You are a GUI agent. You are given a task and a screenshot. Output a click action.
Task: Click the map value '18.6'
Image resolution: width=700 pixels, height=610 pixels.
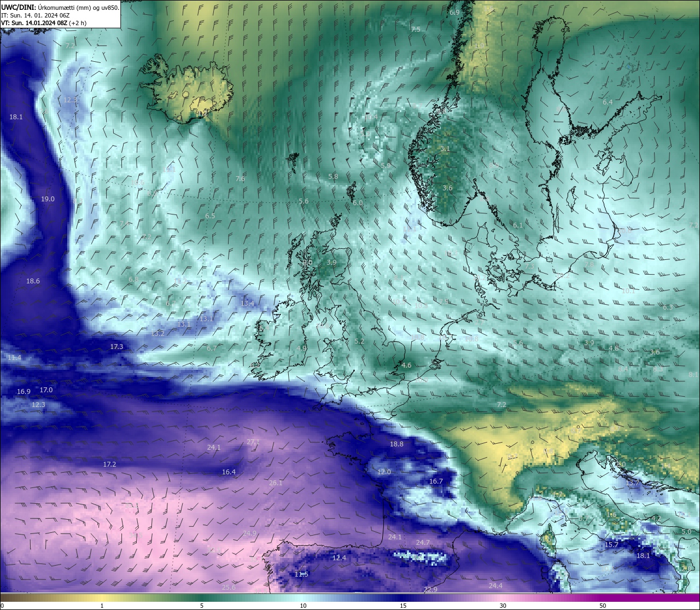pyautogui.click(x=33, y=281)
